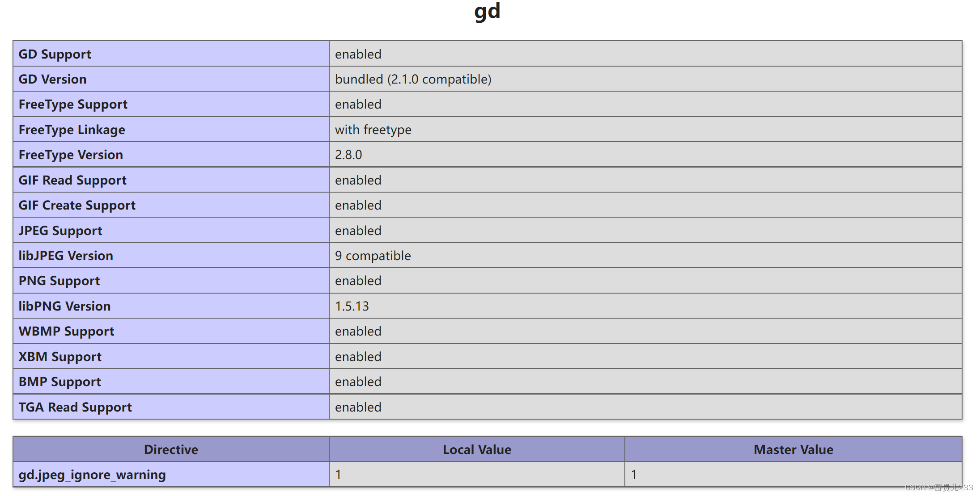
Task: Click the FreeType Linkage label
Action: click(72, 129)
